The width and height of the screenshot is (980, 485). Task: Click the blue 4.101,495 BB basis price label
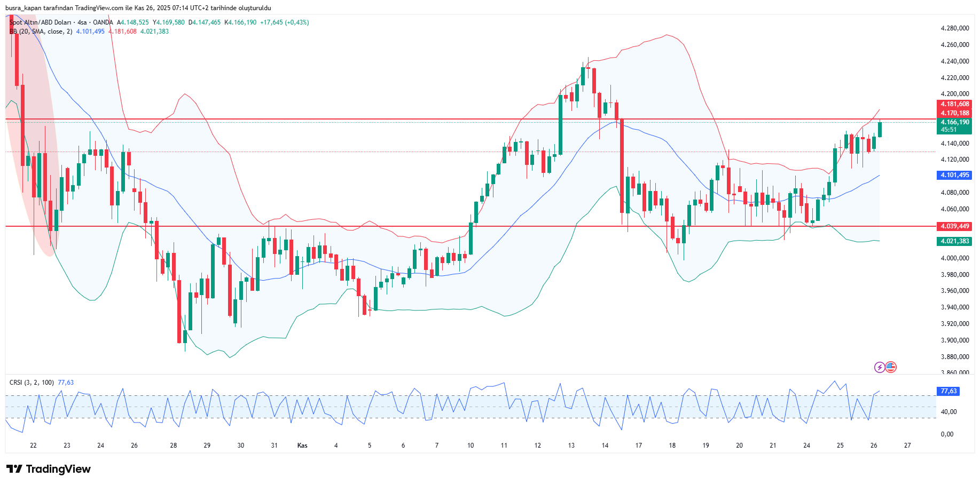point(954,175)
